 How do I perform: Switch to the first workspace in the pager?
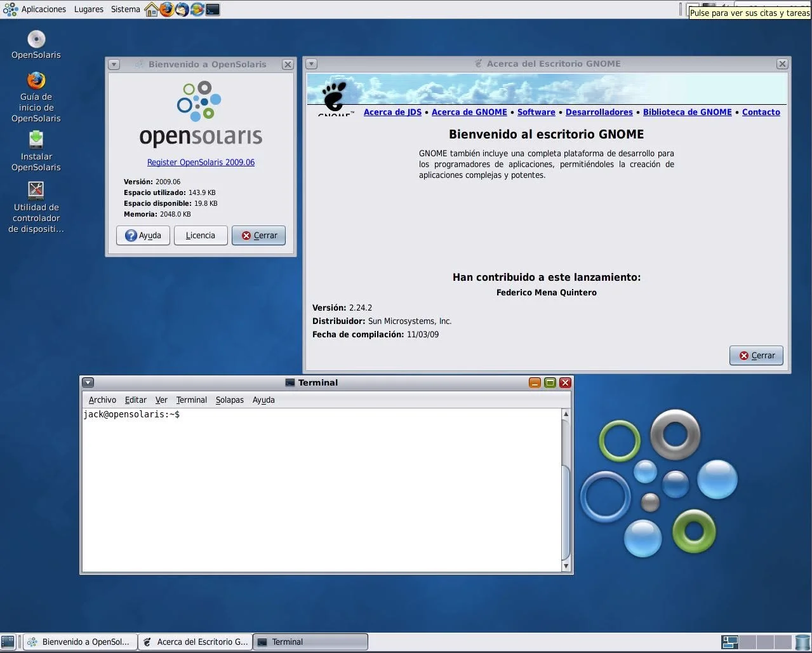tap(730, 642)
